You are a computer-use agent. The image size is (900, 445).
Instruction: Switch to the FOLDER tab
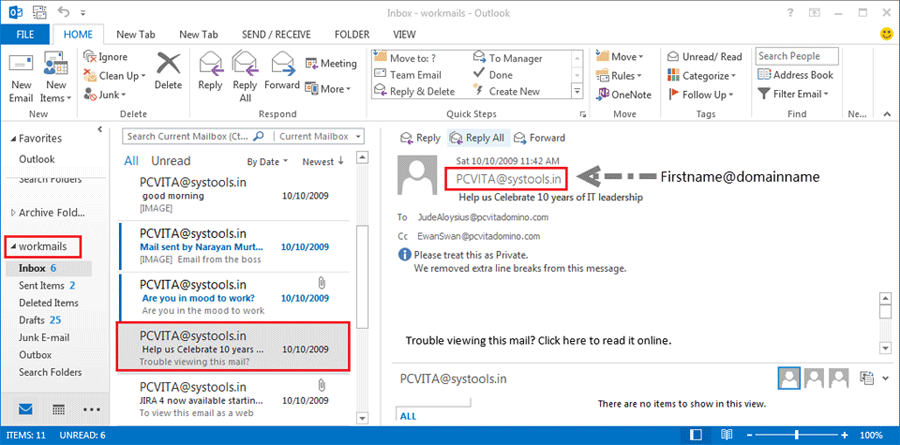click(352, 34)
